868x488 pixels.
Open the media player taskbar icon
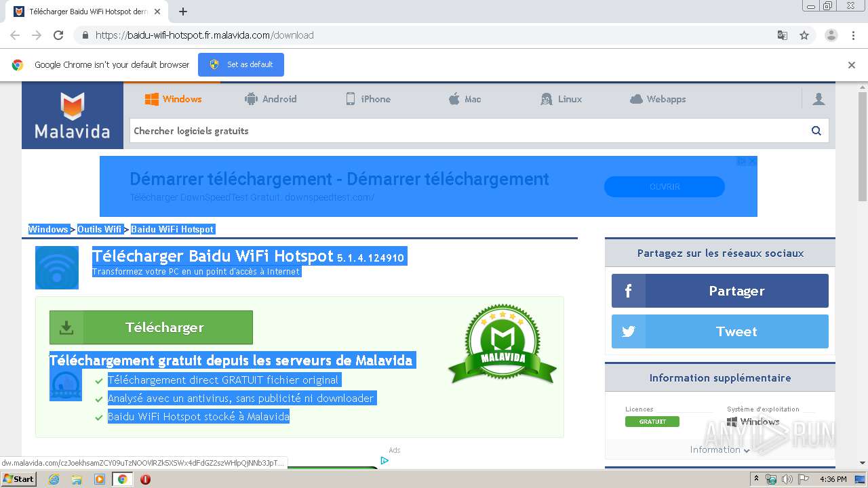click(x=100, y=479)
